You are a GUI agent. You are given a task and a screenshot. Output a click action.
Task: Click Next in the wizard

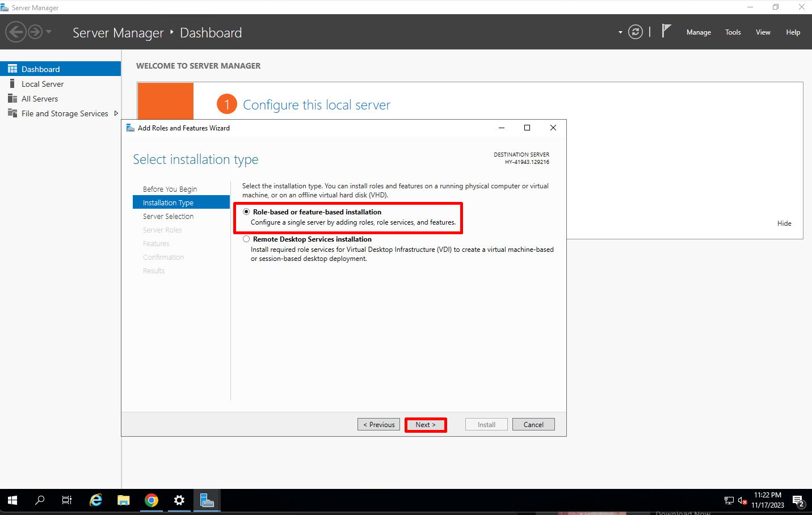(426, 424)
